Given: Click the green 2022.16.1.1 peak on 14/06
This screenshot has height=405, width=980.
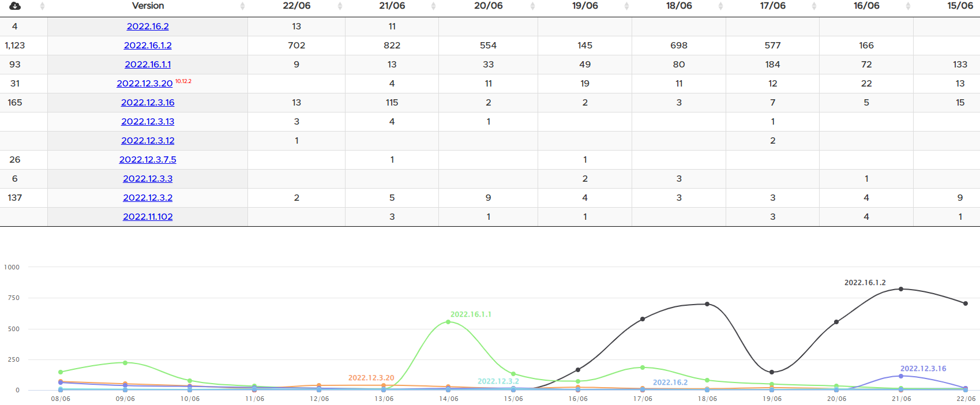Looking at the screenshot, I should point(448,322).
